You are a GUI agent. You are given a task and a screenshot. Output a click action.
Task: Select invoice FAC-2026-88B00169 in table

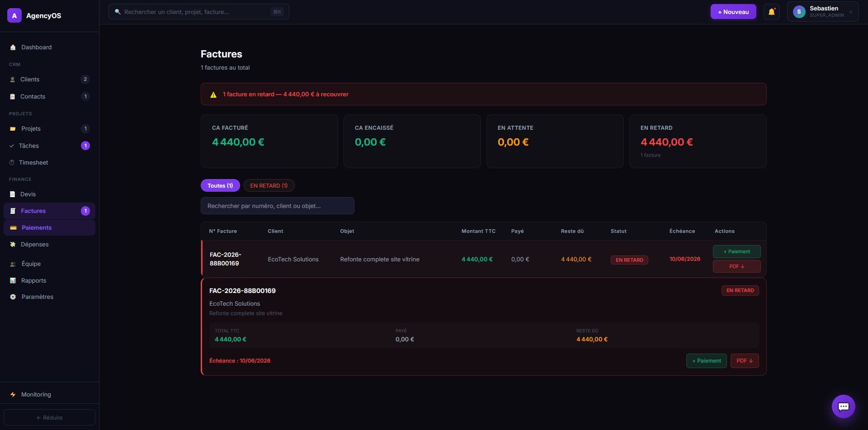click(225, 259)
